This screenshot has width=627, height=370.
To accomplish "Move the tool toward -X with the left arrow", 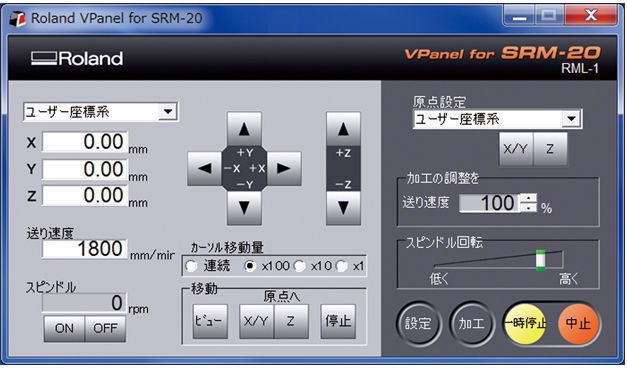I will [x=204, y=168].
